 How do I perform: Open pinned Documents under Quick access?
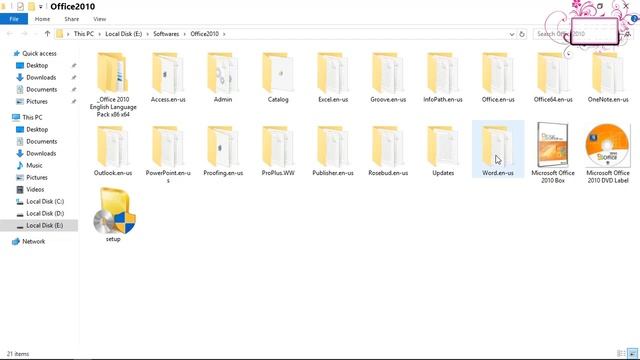pos(42,89)
